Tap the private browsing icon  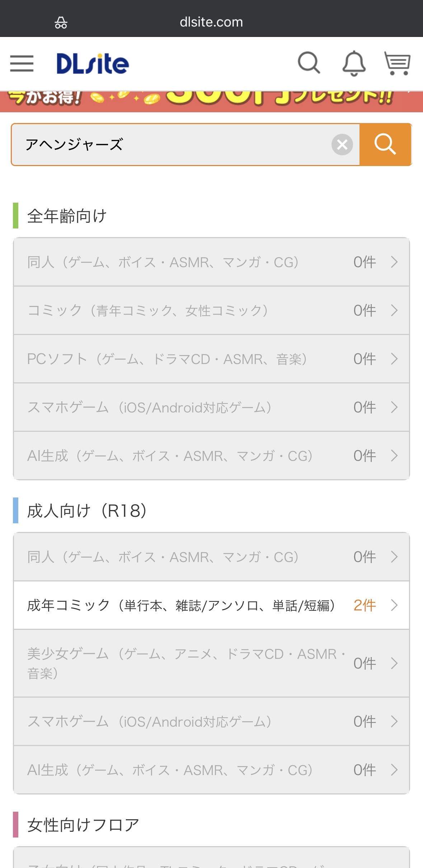[x=61, y=23]
